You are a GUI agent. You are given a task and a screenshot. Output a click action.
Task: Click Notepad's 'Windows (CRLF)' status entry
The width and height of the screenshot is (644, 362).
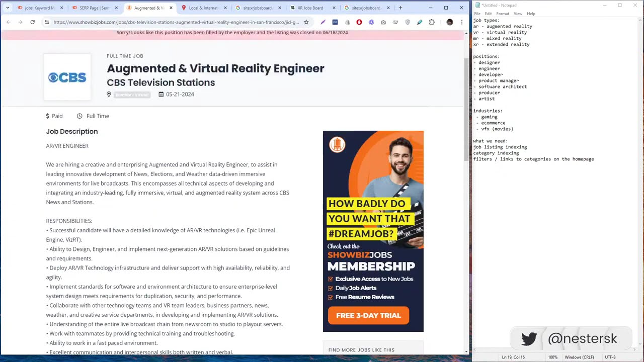(579, 357)
